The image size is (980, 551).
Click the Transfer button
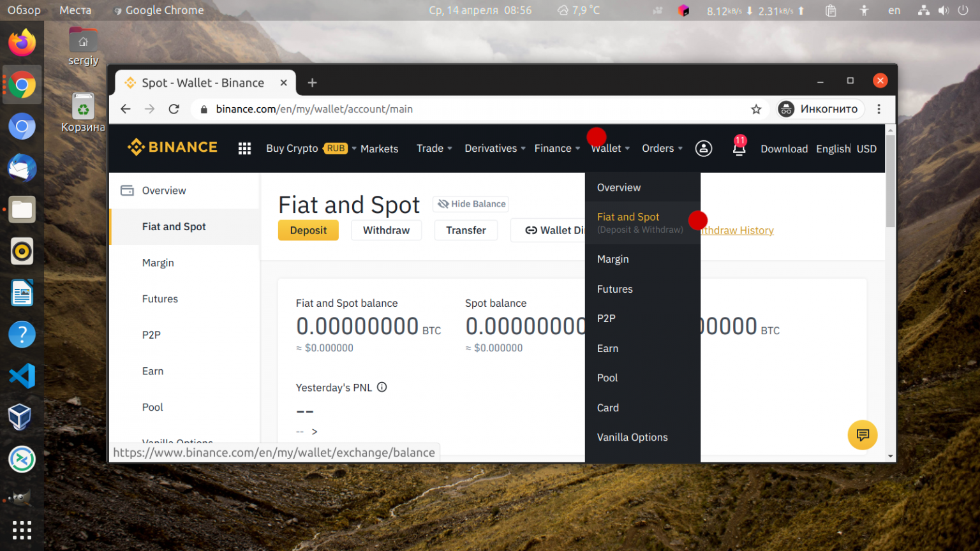(466, 230)
